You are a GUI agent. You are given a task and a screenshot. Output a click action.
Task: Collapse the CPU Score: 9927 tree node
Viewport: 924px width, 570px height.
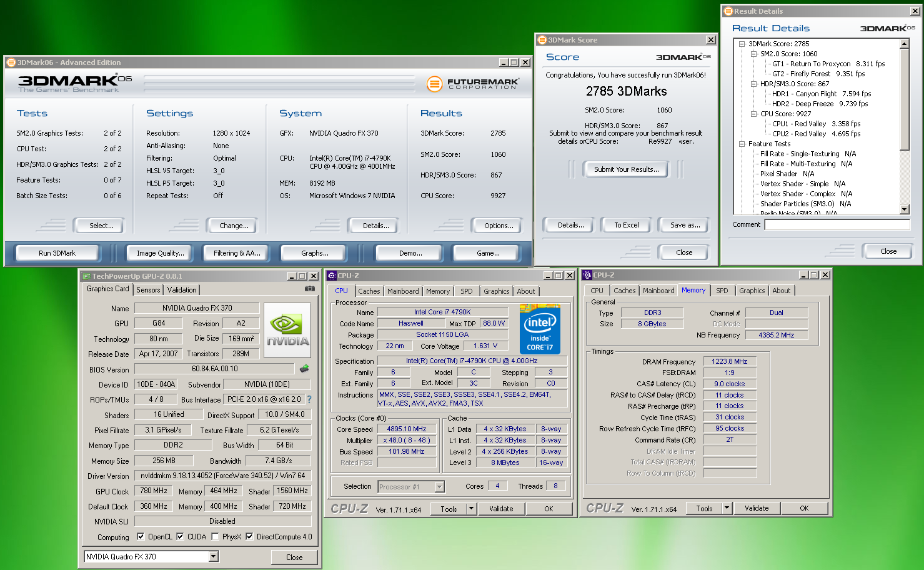click(x=754, y=114)
